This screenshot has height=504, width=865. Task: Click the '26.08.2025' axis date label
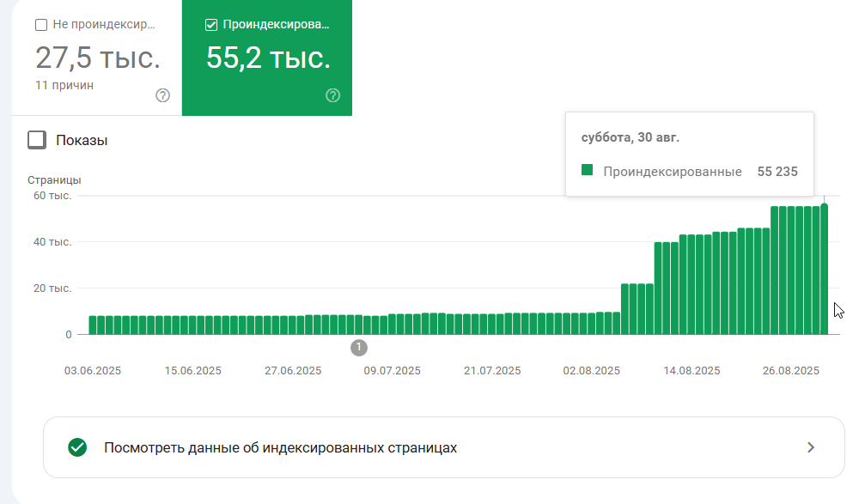[791, 371]
